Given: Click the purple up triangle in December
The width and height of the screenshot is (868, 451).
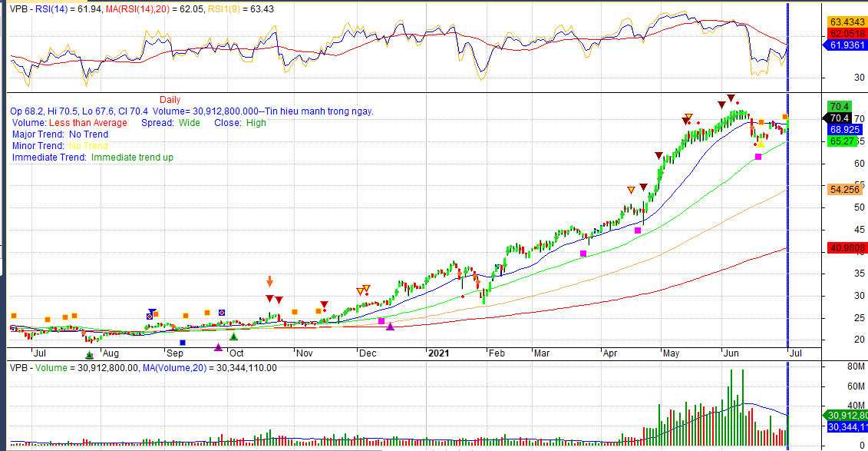Looking at the screenshot, I should tap(390, 327).
